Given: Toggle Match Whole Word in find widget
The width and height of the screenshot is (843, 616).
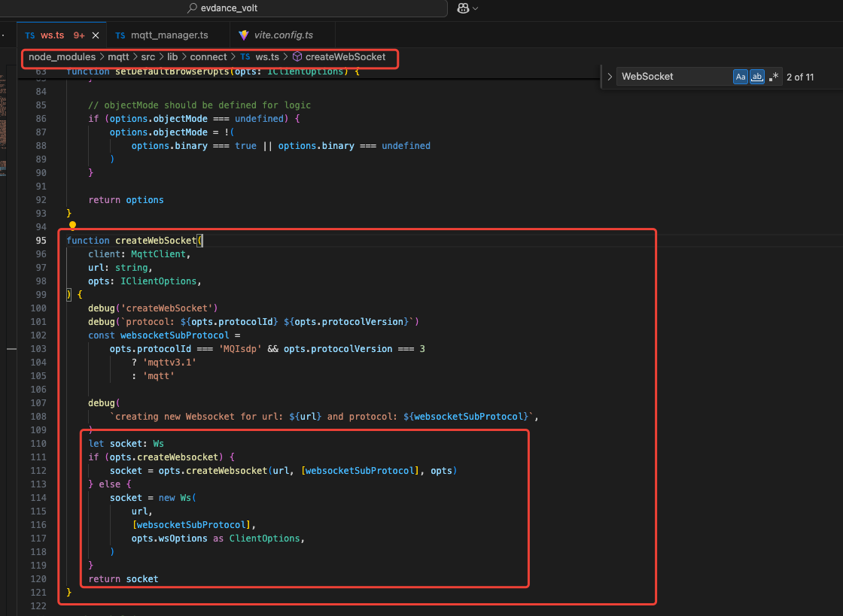Looking at the screenshot, I should [757, 77].
